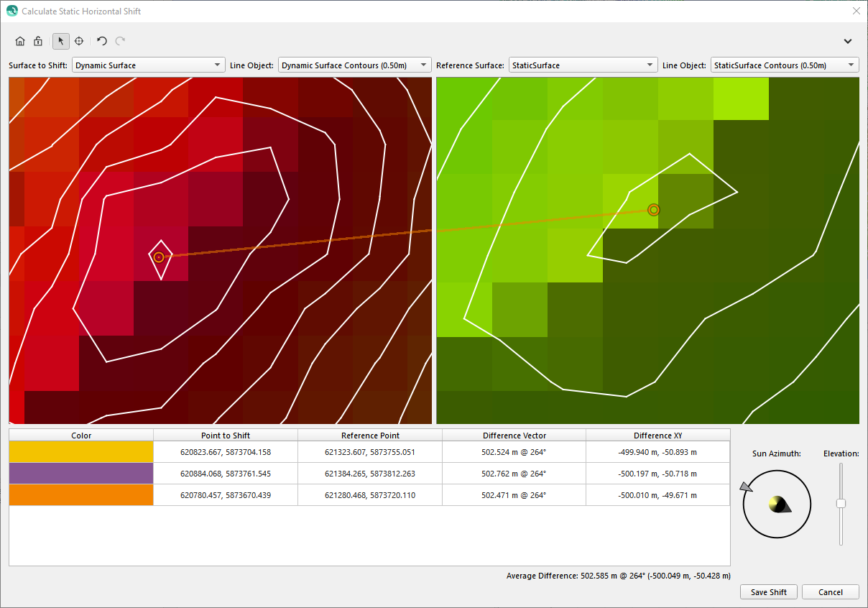Toggle the unlock views padlock icon
The width and height of the screenshot is (868, 608).
38,41
